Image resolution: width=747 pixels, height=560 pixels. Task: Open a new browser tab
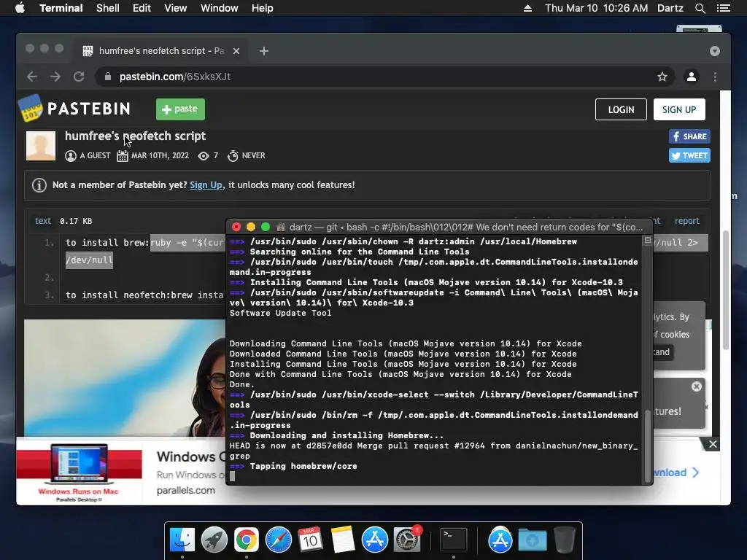[264, 51]
